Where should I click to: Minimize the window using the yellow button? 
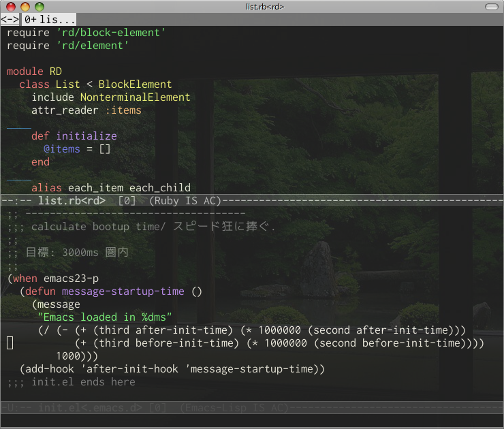click(25, 6)
